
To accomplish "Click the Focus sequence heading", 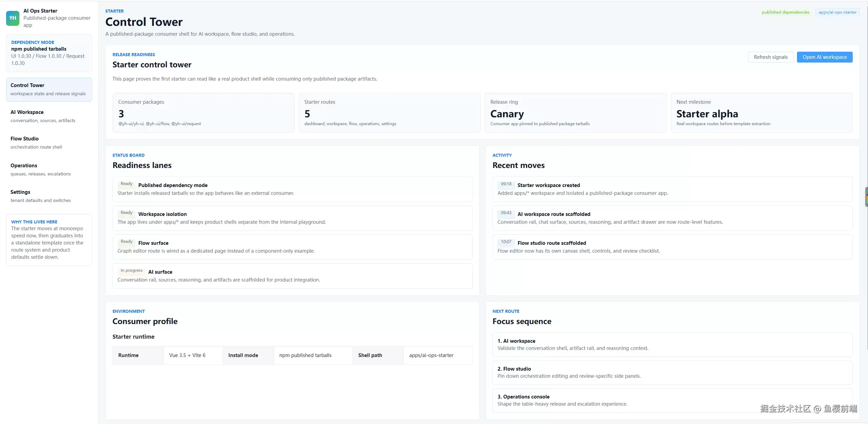I will point(522,321).
